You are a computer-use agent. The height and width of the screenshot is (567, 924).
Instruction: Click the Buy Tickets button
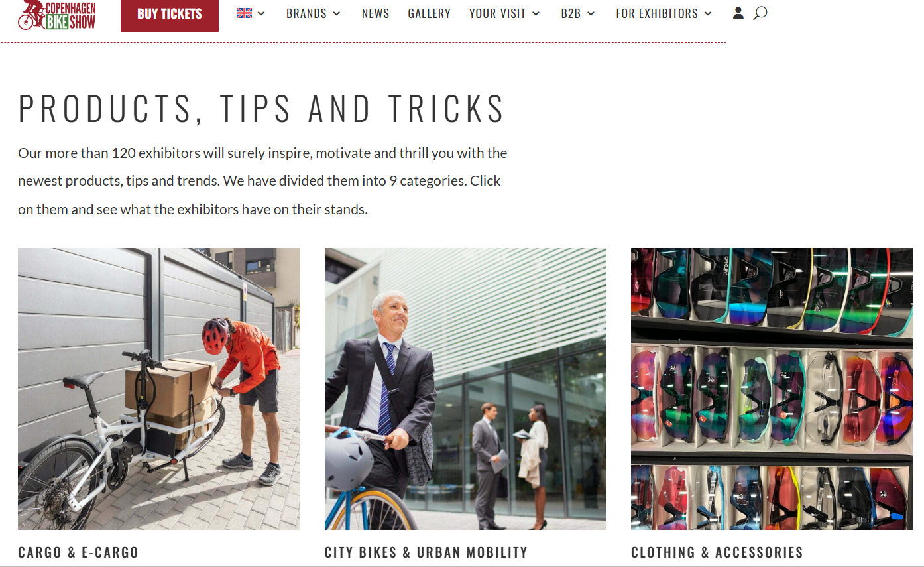[170, 15]
